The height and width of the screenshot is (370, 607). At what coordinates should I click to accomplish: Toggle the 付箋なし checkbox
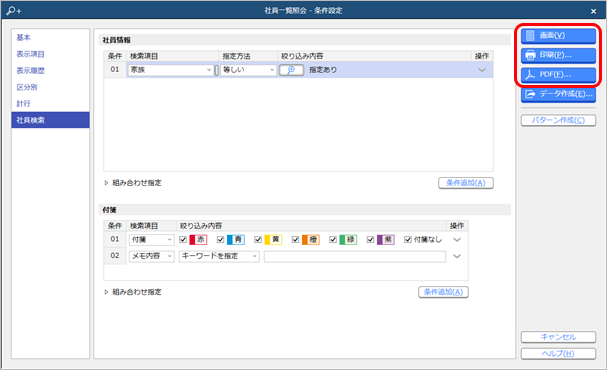[408, 240]
